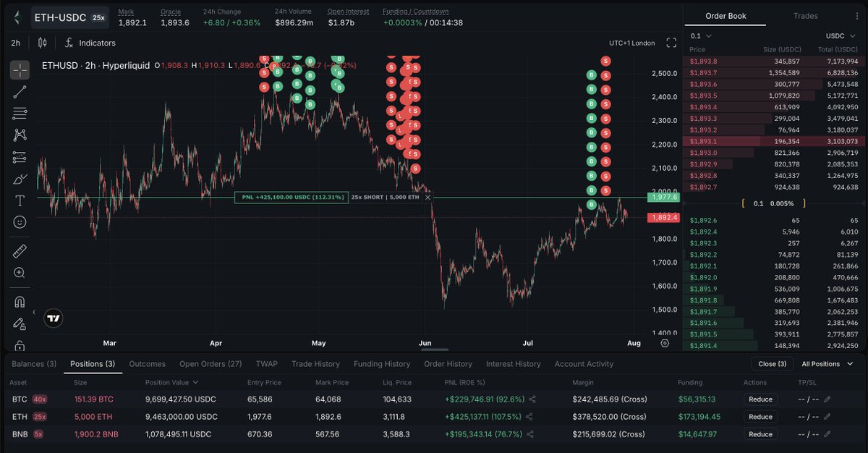Reduce the BNB position
The width and height of the screenshot is (868, 453).
pyautogui.click(x=760, y=434)
